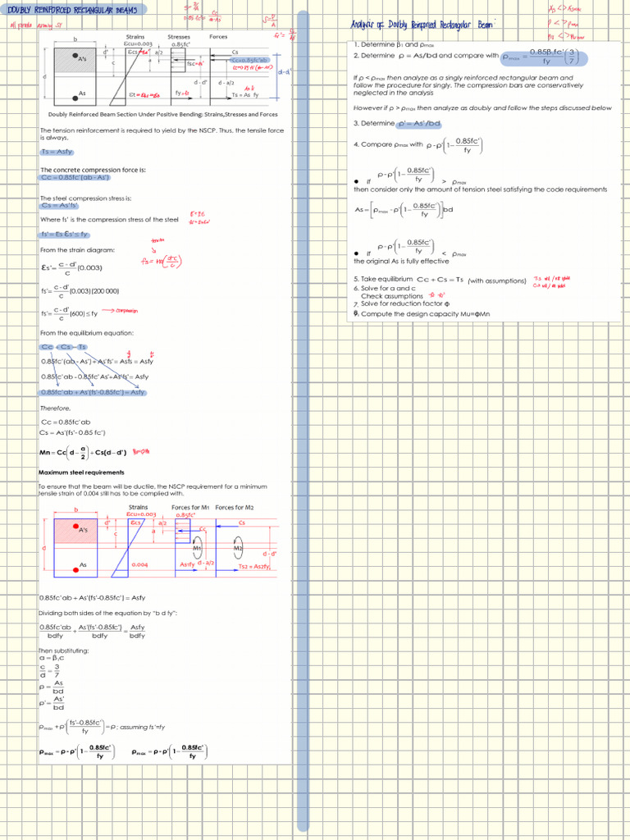The image size is (630, 840).
Task: Click the handwritten title "DOUBLY REINFORCED RECTANGULAR BEAMS"
Action: coord(72,10)
